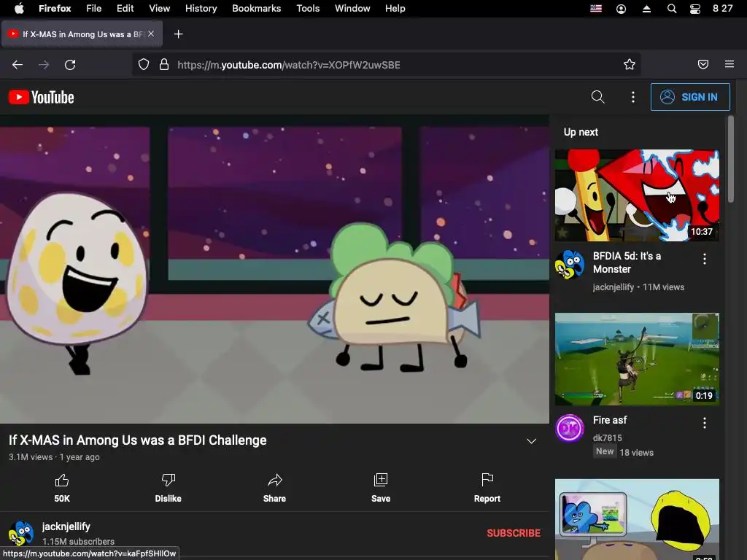
Task: Open options for BFDIA 5d video
Action: pos(704,259)
